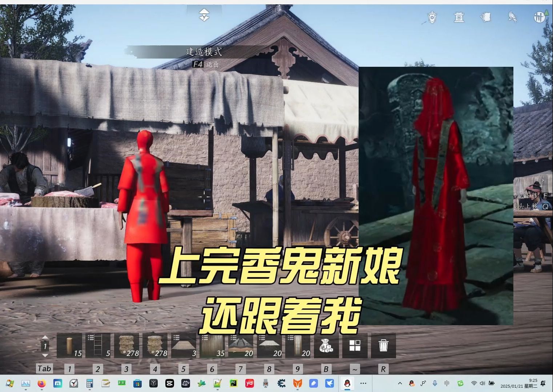Open the build materials bag (B)

(326, 346)
